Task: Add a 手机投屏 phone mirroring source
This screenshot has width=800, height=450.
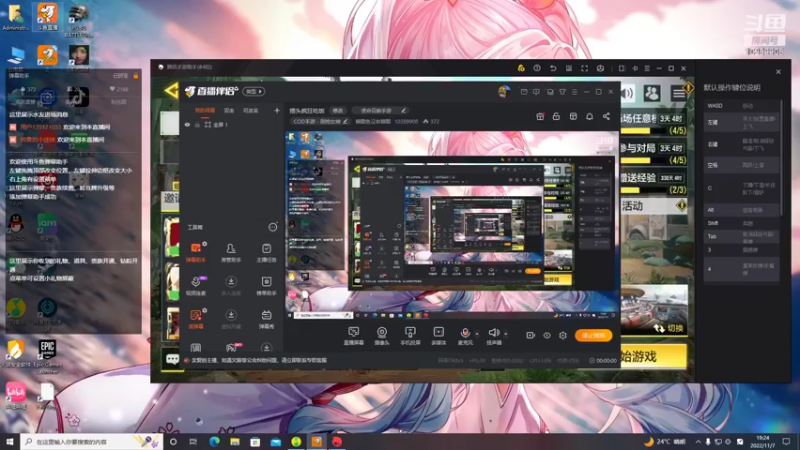Action: click(410, 336)
